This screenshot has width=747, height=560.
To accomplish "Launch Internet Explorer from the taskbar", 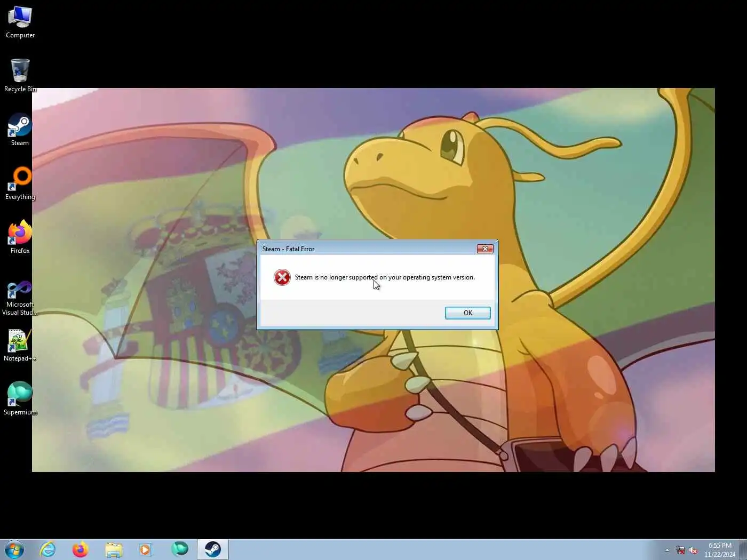I will click(47, 549).
